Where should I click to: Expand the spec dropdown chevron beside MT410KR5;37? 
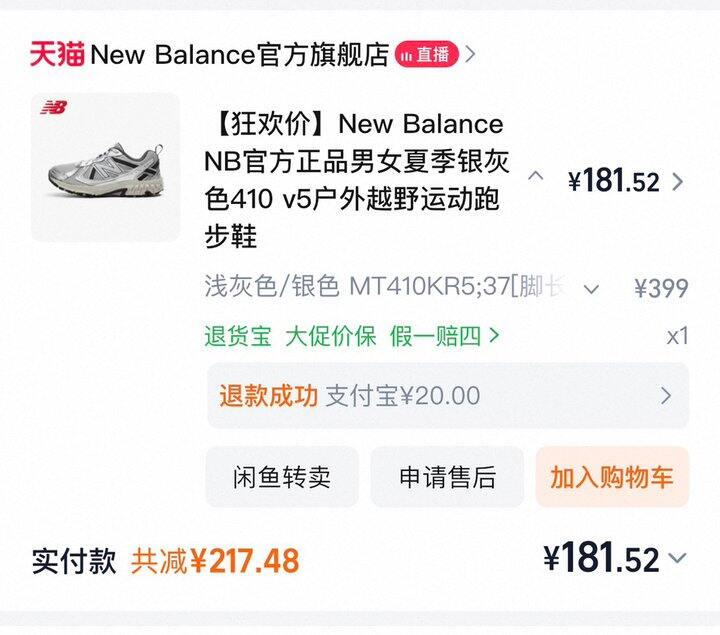point(591,289)
